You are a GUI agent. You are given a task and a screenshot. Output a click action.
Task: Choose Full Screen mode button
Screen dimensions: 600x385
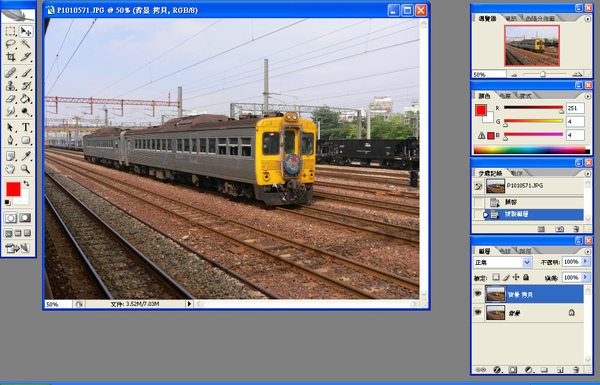27,233
